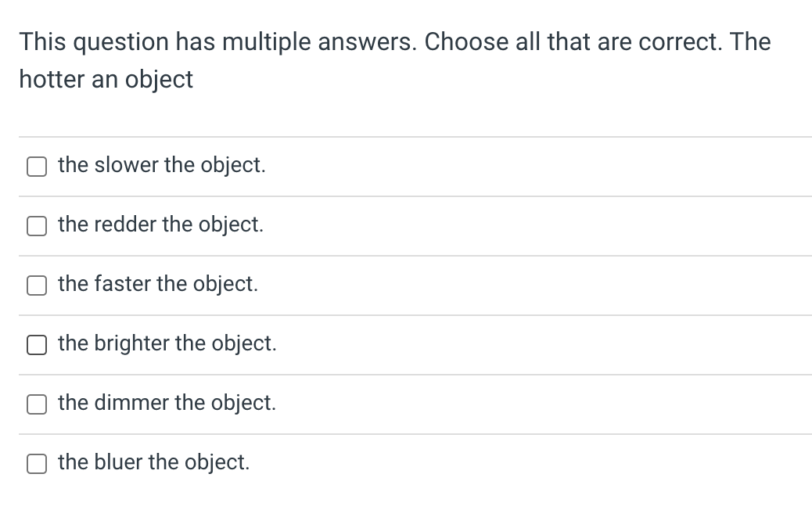Click the 'the faster the object.' answer label
Viewport: 812px width, 510px height.
pos(157,284)
